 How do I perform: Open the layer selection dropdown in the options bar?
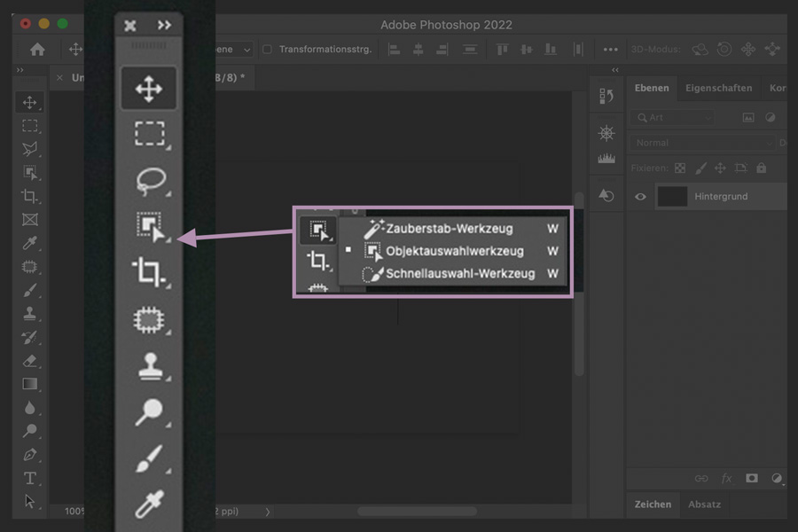(x=233, y=50)
